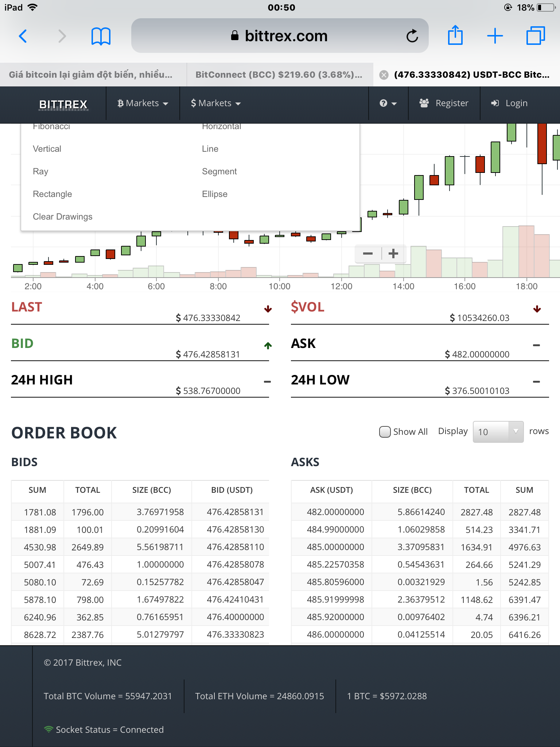Choose Segment drawing tool
Viewport: 560px width, 747px height.
219,171
